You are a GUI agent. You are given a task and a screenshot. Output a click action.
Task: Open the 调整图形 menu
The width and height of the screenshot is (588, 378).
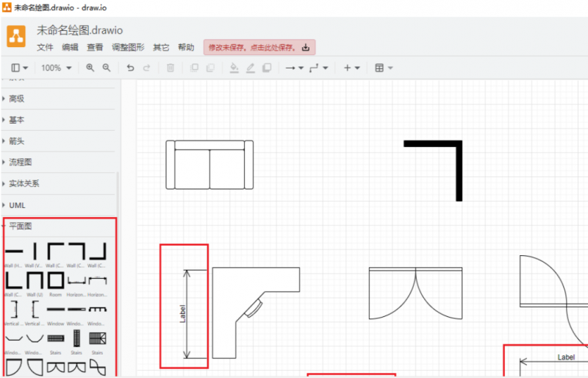coord(128,47)
